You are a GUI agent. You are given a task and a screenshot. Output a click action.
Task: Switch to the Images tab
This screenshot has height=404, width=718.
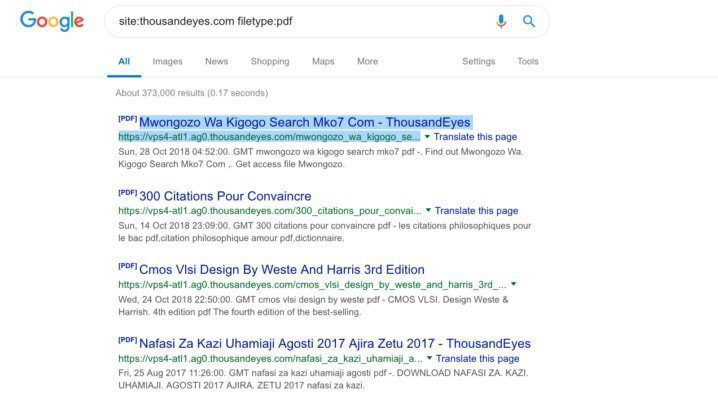tap(167, 61)
